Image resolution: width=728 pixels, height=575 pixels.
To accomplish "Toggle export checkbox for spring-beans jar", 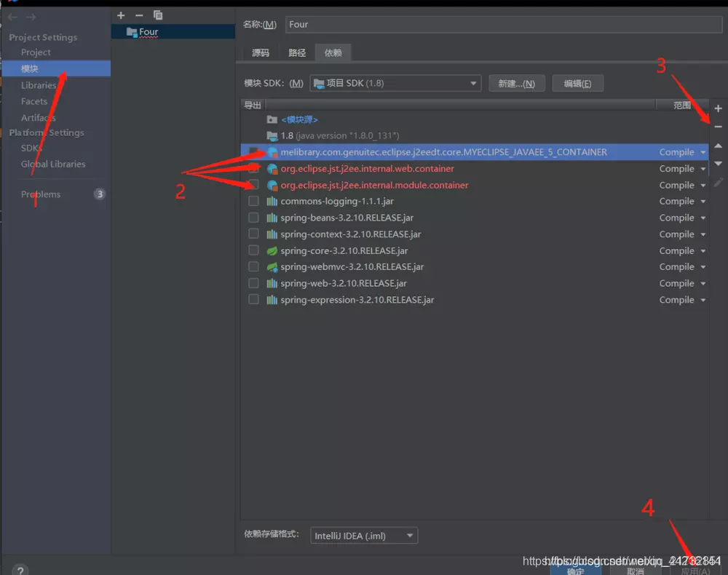I will 253,217.
